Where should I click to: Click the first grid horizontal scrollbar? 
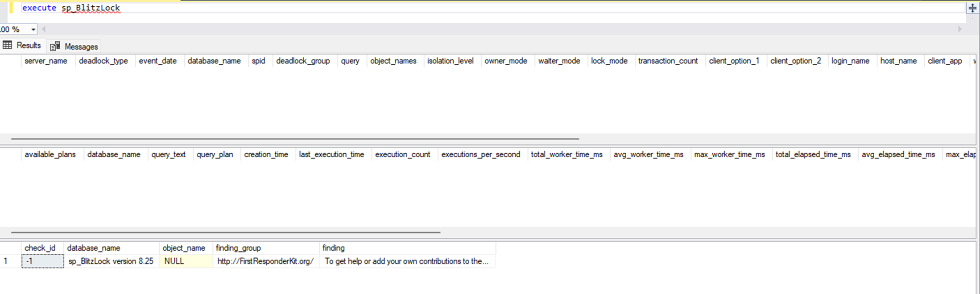click(295, 139)
